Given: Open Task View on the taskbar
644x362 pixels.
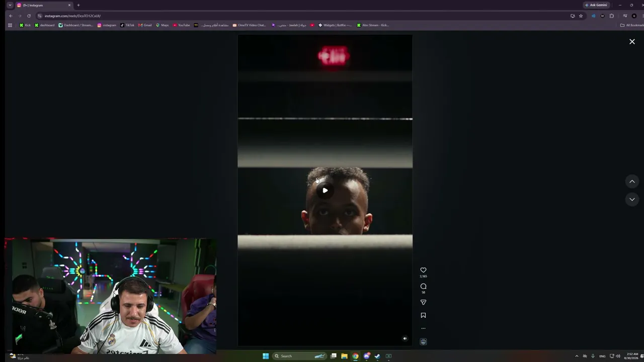Looking at the screenshot, I should (x=334, y=356).
